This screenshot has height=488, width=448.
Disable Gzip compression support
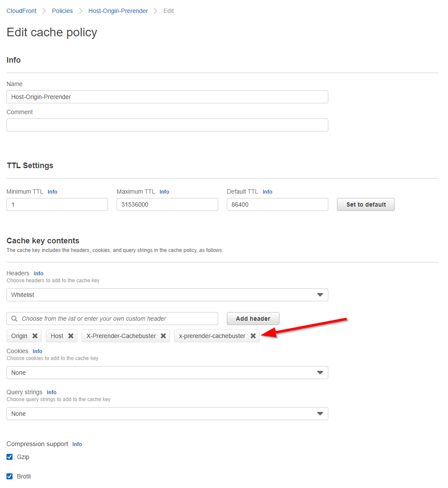9,456
